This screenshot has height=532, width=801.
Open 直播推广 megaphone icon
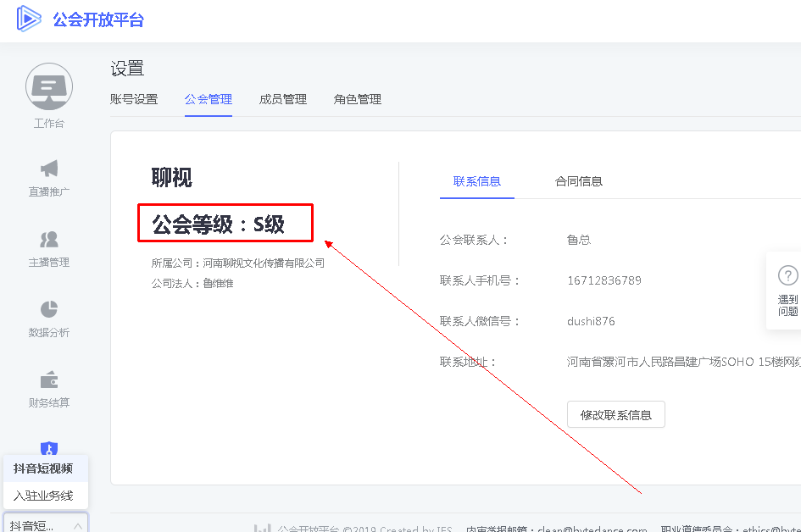click(x=49, y=169)
